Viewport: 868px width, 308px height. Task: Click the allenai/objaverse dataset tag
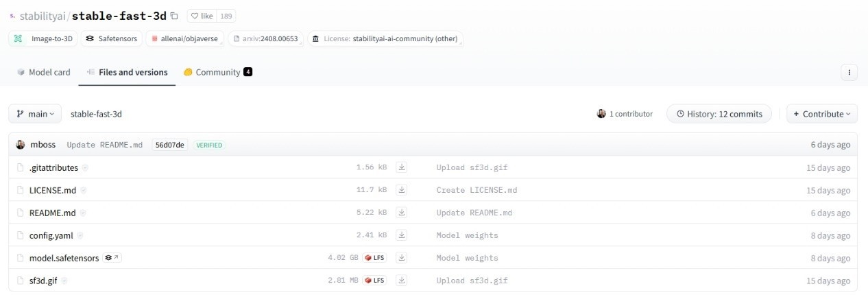pyautogui.click(x=186, y=39)
